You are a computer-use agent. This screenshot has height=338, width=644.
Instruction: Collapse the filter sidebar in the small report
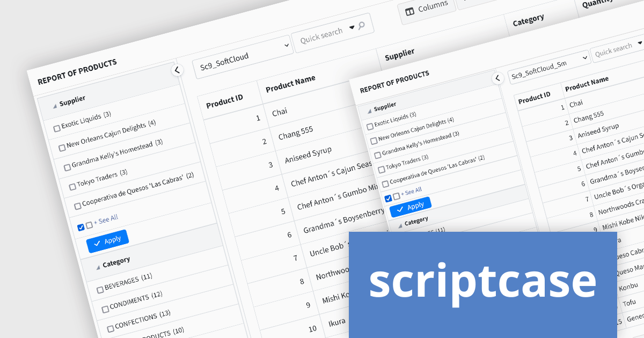[x=497, y=78]
